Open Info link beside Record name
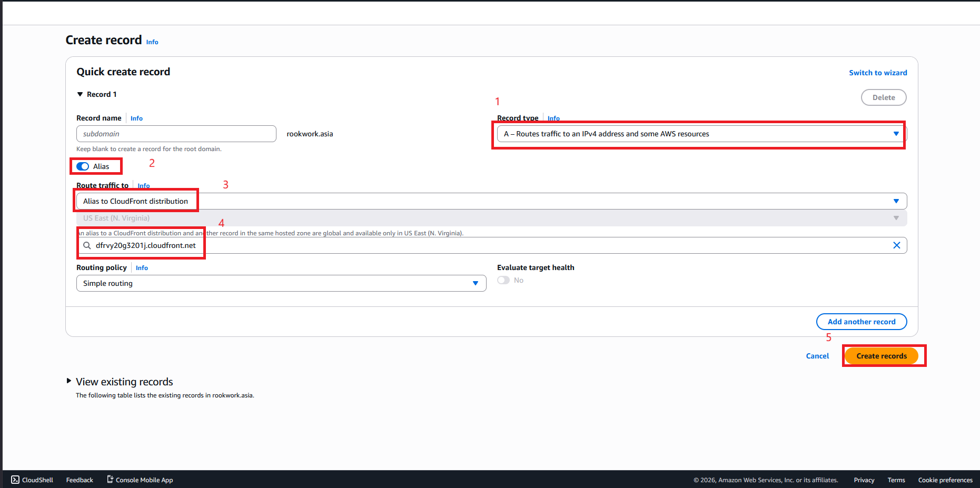Image resolution: width=980 pixels, height=488 pixels. tap(136, 118)
